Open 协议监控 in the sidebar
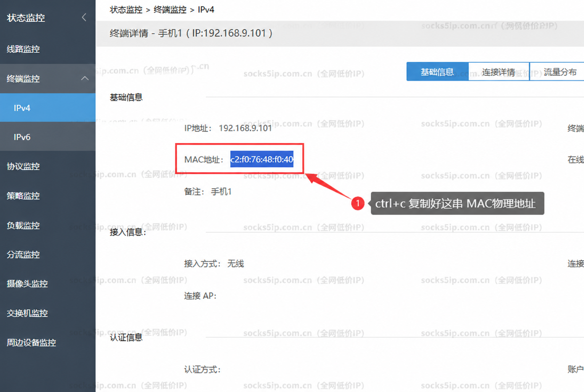Screen dimensions: 584x392 (48, 166)
